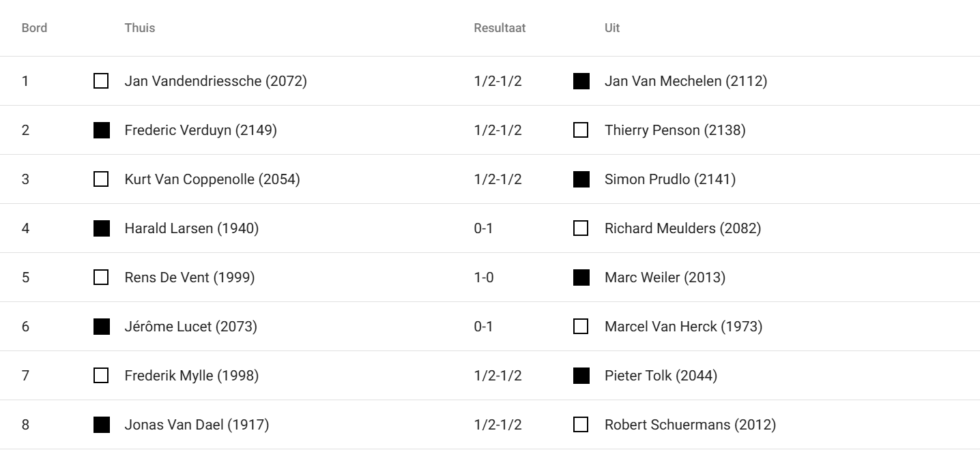Click black piece icon beside Frederic Verduyn
980x450 pixels.
[x=101, y=130]
